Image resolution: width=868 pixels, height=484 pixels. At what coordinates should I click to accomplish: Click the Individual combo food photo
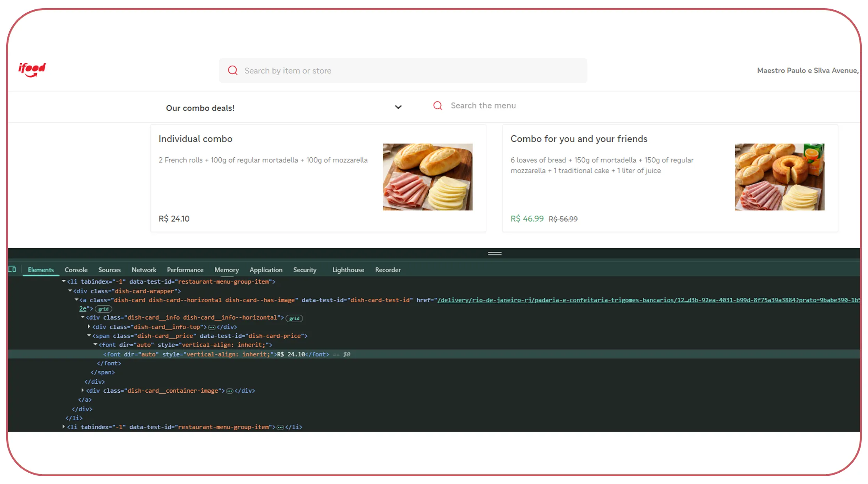428,177
